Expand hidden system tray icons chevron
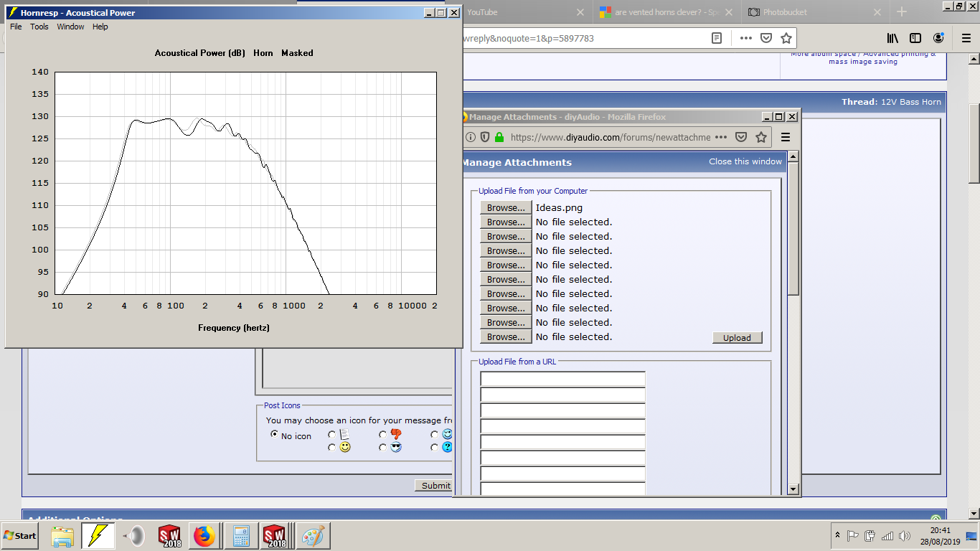Image resolution: width=980 pixels, height=551 pixels. [837, 536]
